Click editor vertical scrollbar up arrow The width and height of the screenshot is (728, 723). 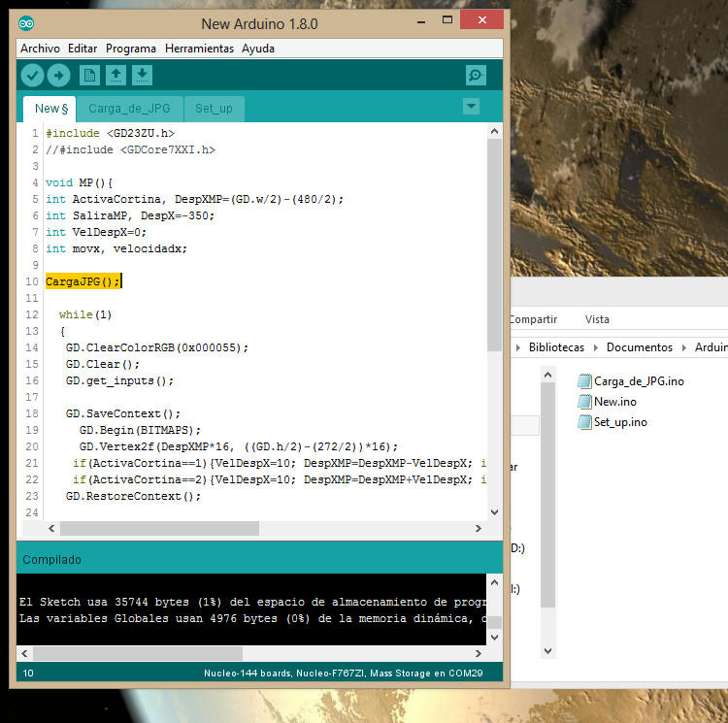click(494, 131)
